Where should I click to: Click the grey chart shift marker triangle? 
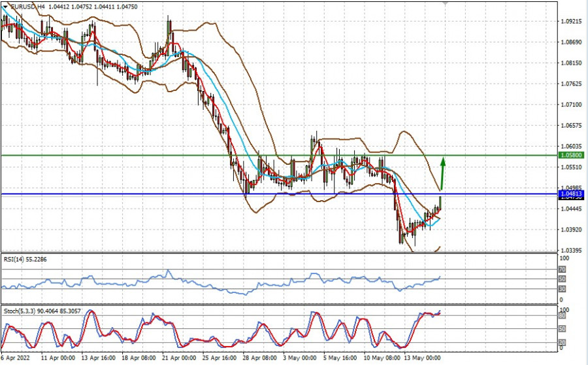pyautogui.click(x=446, y=3)
